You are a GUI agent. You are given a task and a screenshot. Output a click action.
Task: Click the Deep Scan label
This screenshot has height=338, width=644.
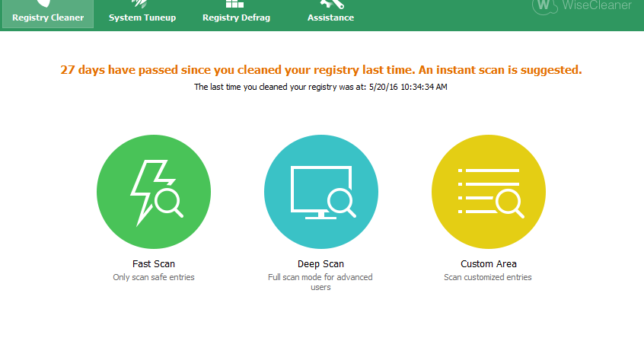click(x=320, y=263)
